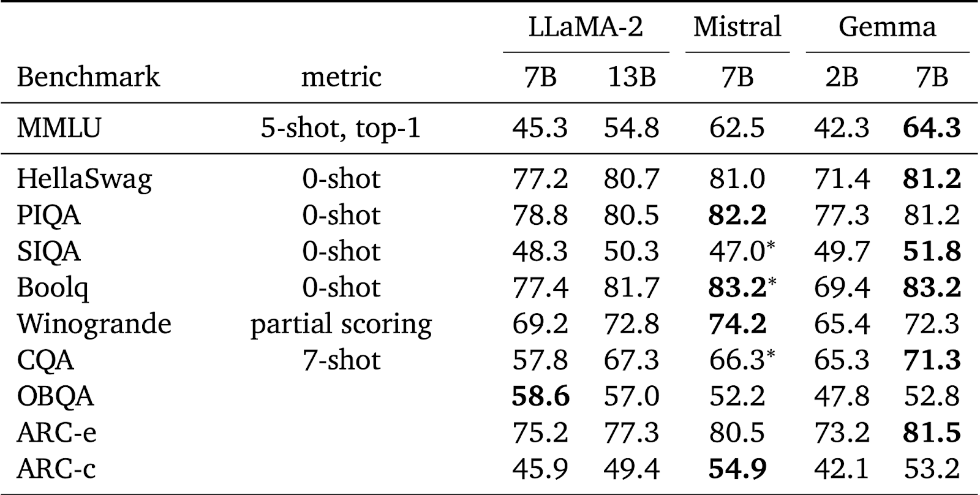The image size is (980, 495).
Task: Select the LLaMA-2 group header
Action: click(586, 28)
